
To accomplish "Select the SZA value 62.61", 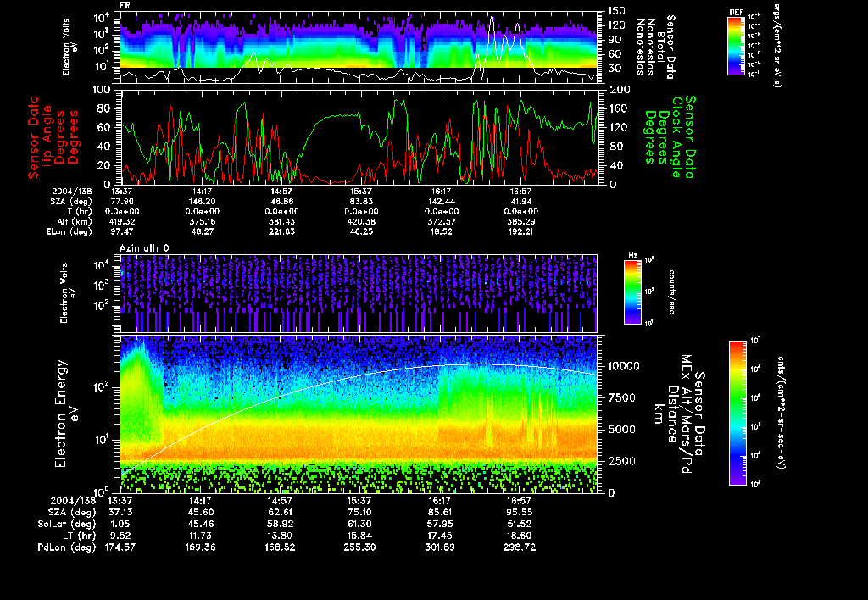I will pos(281,512).
